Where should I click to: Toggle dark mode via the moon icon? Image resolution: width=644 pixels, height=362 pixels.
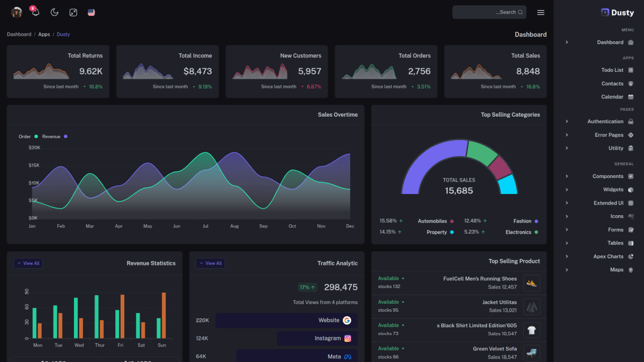point(54,12)
